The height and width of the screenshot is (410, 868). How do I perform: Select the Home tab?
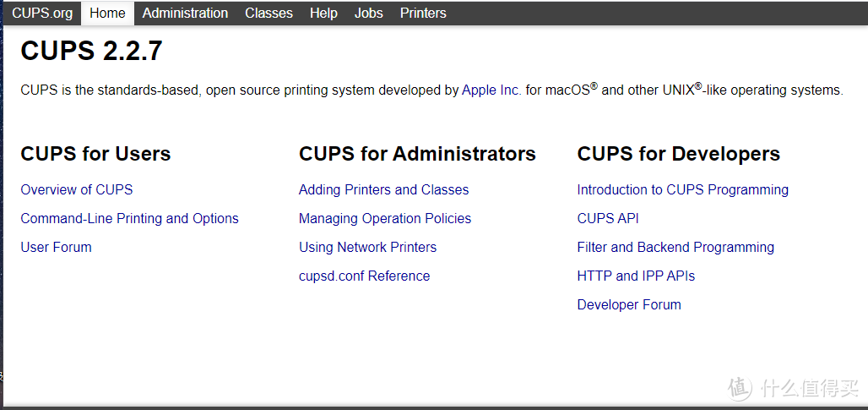click(x=107, y=14)
